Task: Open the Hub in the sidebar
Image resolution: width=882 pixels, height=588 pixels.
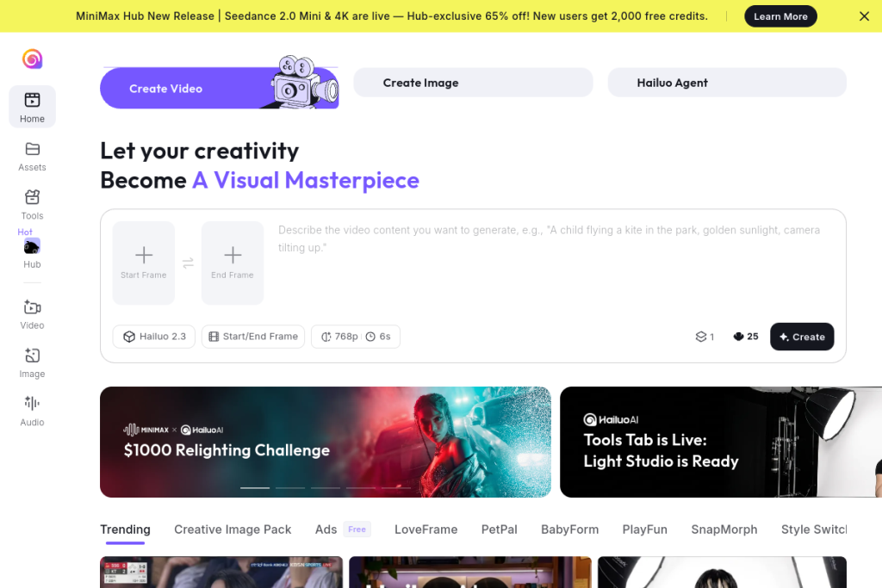Action: pos(32,253)
